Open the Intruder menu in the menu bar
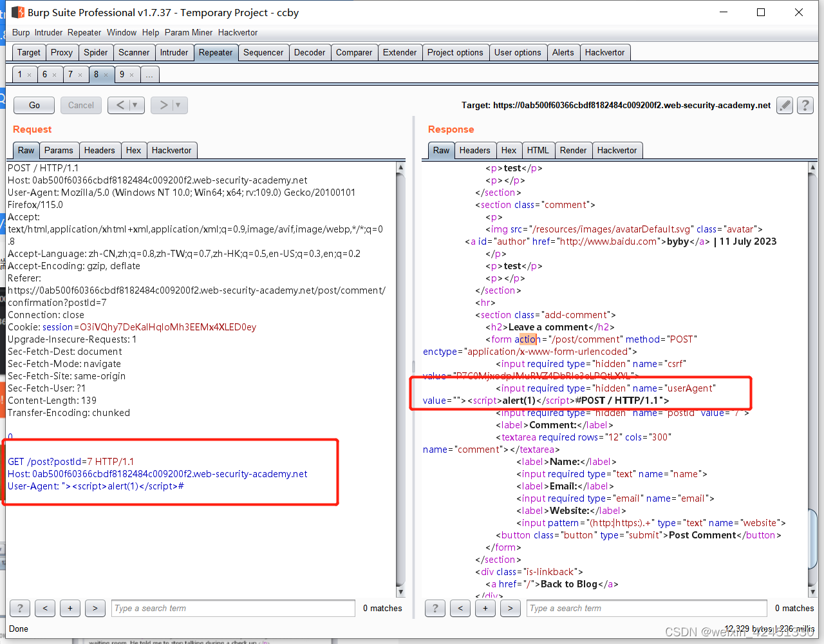824x644 pixels. [48, 32]
